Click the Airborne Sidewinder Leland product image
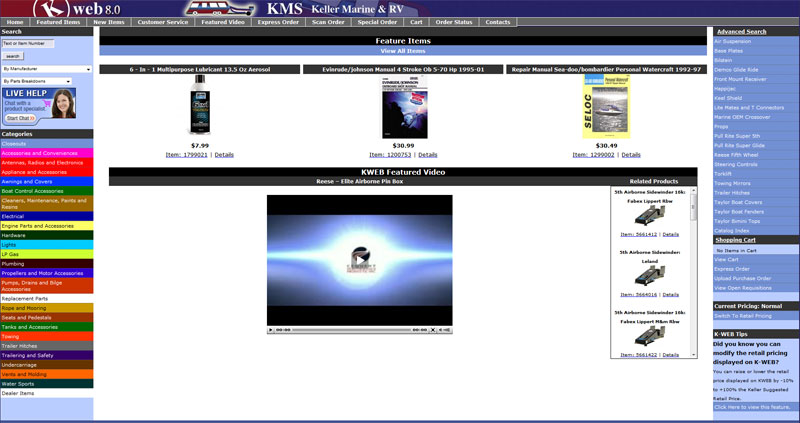Image resolution: width=800 pixels, height=423 pixels. [649, 276]
